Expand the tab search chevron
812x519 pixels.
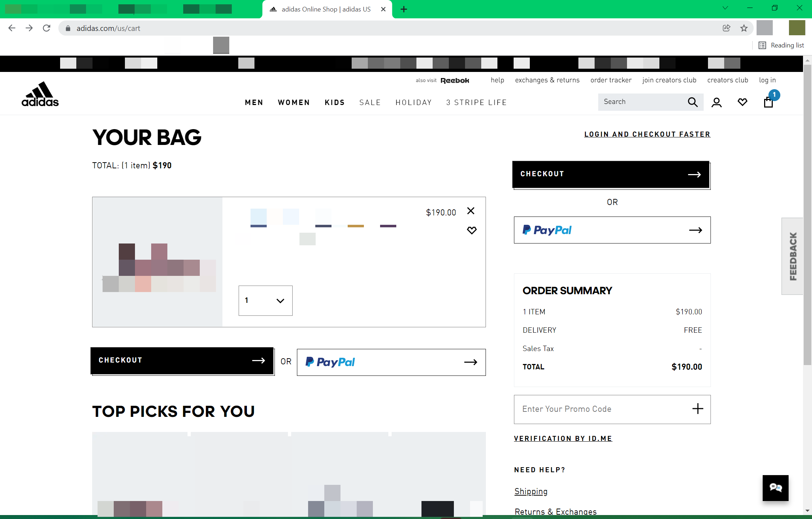pos(725,8)
